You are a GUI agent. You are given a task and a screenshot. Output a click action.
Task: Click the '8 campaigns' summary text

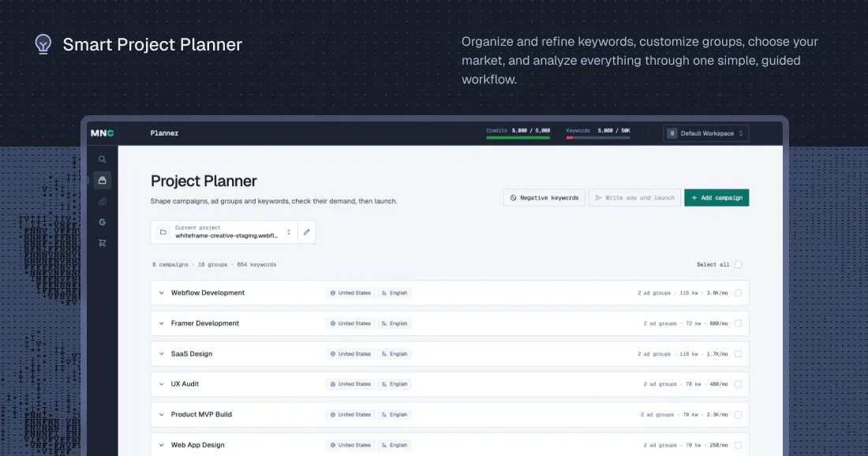[x=170, y=264]
